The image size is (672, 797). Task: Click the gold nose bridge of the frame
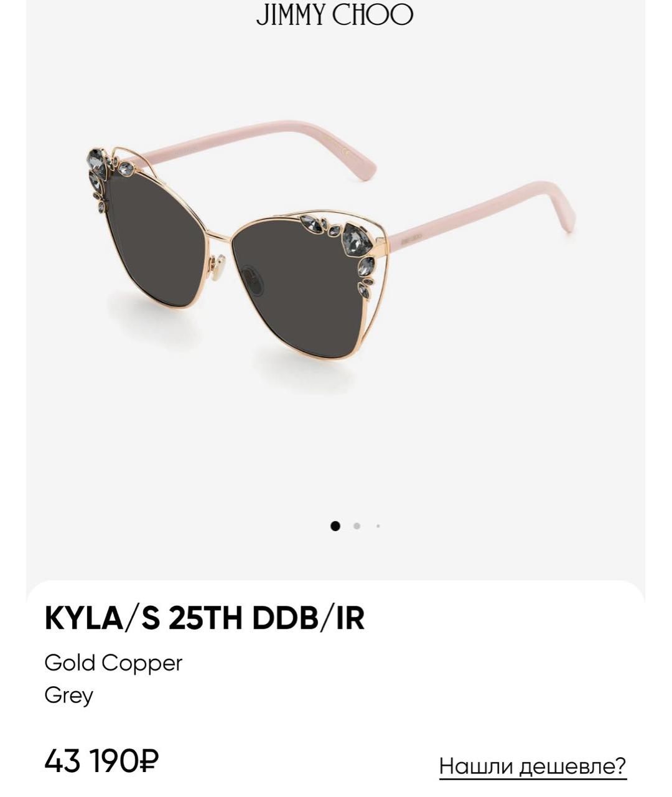click(x=217, y=236)
